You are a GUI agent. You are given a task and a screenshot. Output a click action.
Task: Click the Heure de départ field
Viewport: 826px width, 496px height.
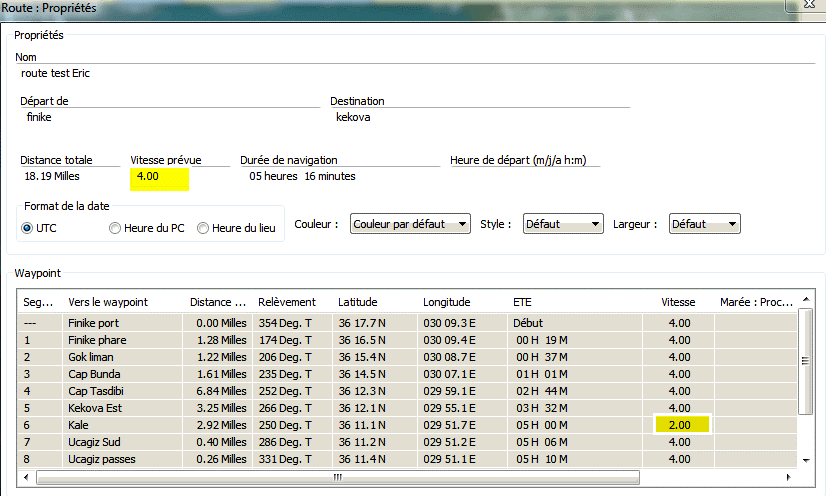point(524,176)
